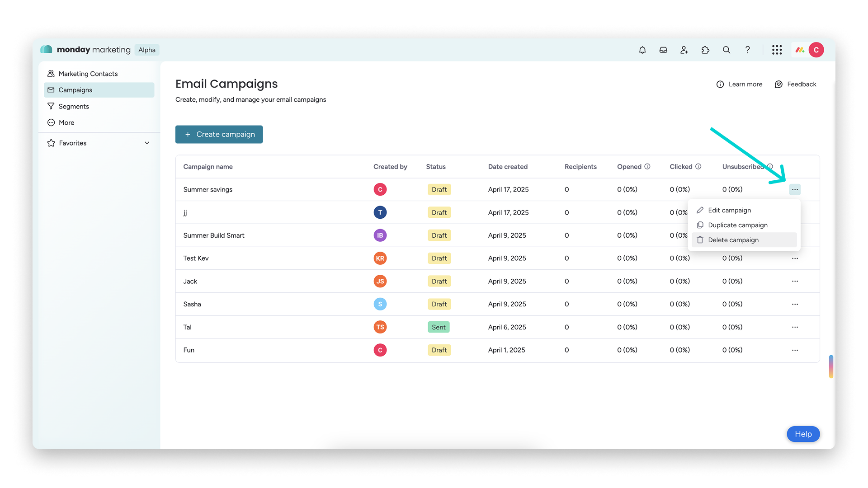Image resolution: width=868 pixels, height=488 pixels.
Task: Open the More sidebar item
Action: pyautogui.click(x=99, y=122)
